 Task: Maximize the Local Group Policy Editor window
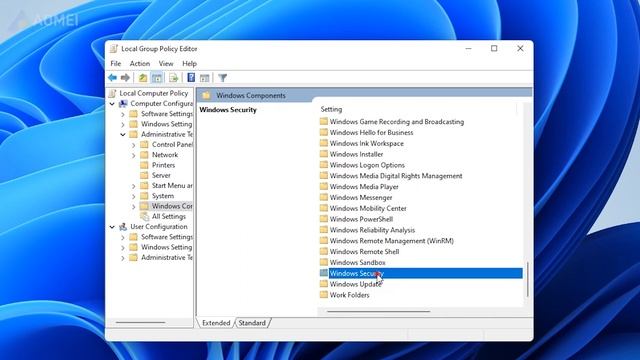click(494, 49)
